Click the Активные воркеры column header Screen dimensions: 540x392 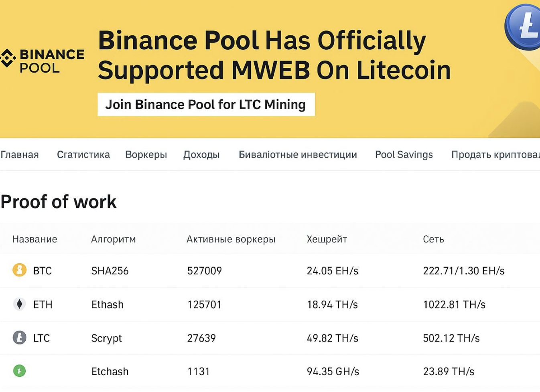[231, 239]
